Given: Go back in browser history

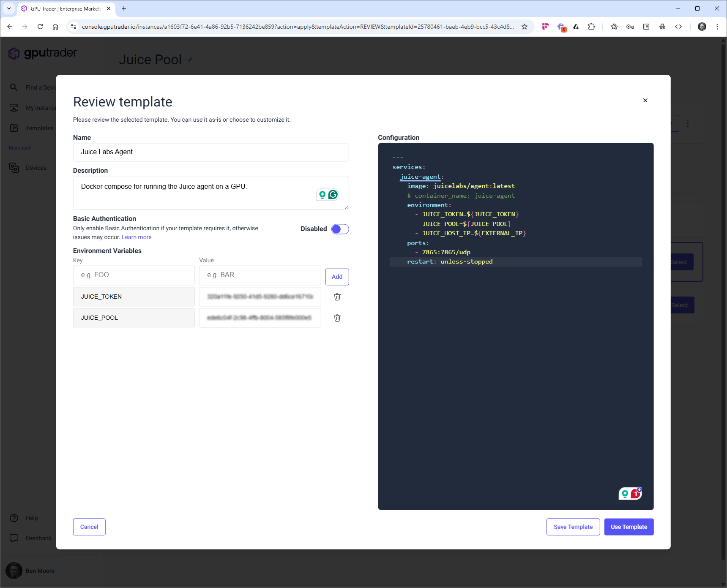Looking at the screenshot, I should coord(10,27).
